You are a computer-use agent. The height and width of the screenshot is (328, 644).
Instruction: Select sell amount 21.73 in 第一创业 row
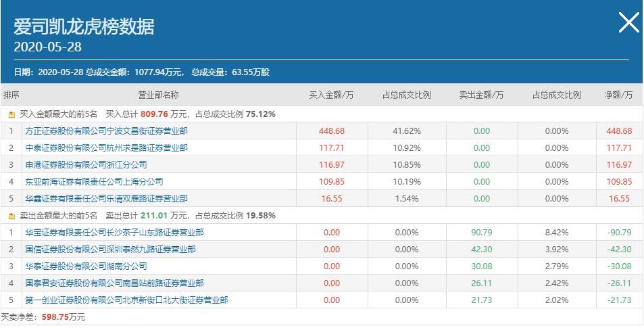[481, 300]
